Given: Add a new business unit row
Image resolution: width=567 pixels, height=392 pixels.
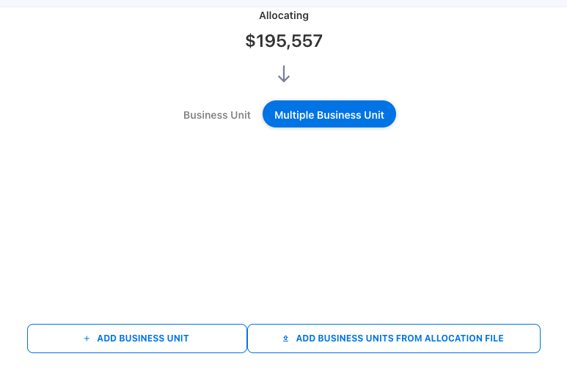Looking at the screenshot, I should pos(137,339).
